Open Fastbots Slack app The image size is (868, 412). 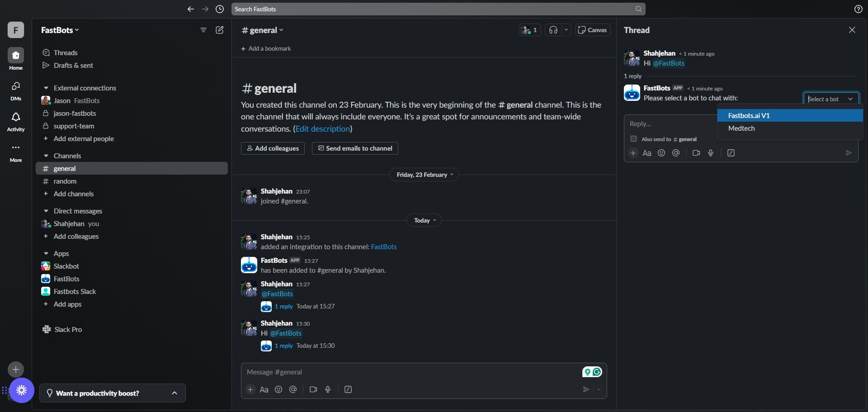tap(132, 291)
